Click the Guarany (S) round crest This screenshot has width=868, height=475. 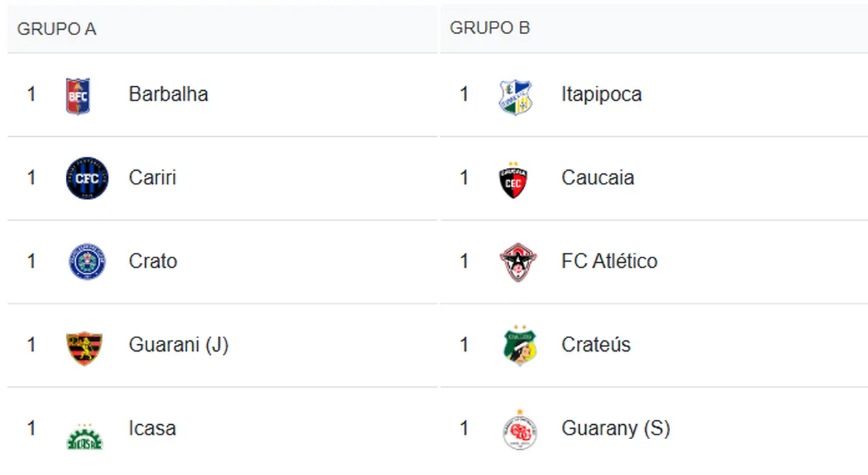tap(519, 430)
